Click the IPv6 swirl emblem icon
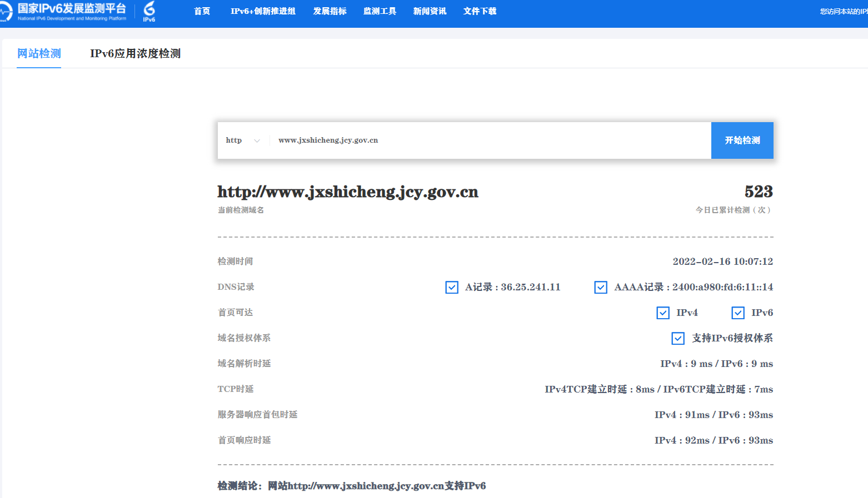868x498 pixels. coord(149,11)
